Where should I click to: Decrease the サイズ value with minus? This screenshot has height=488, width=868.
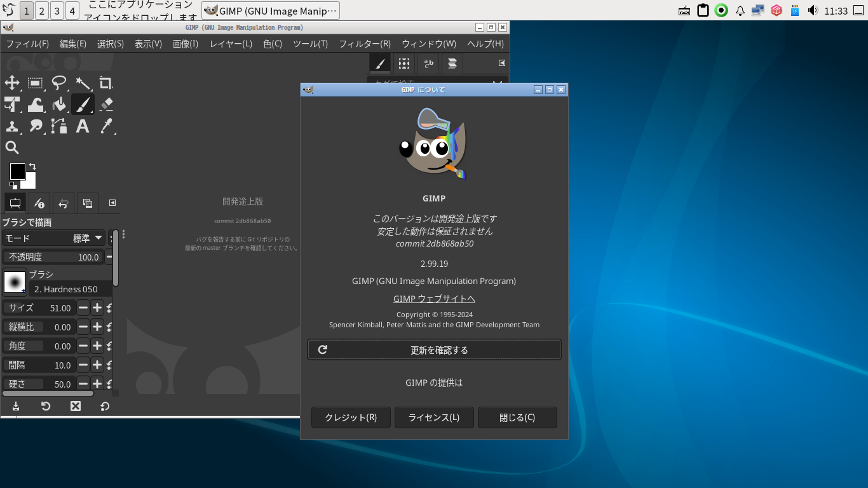pyautogui.click(x=83, y=308)
